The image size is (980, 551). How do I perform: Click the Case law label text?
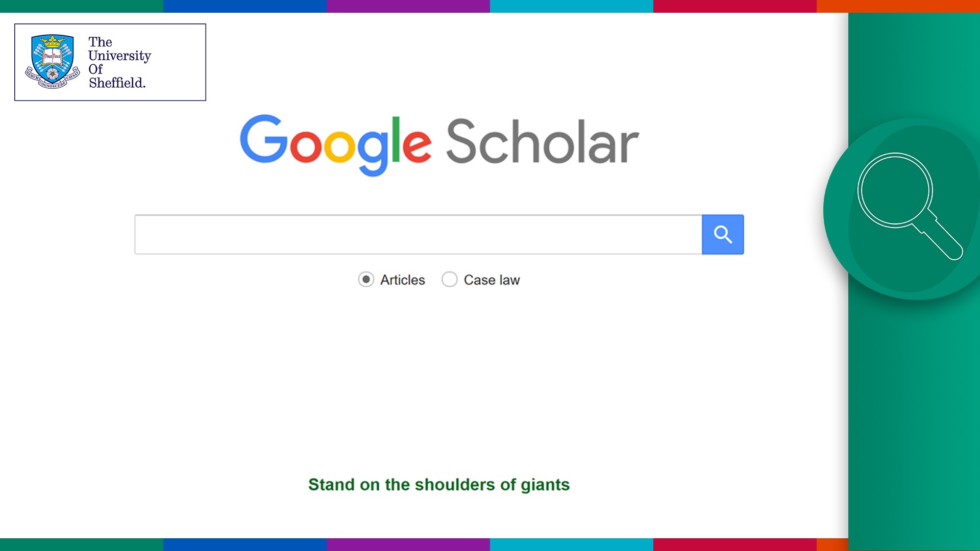pos(492,280)
